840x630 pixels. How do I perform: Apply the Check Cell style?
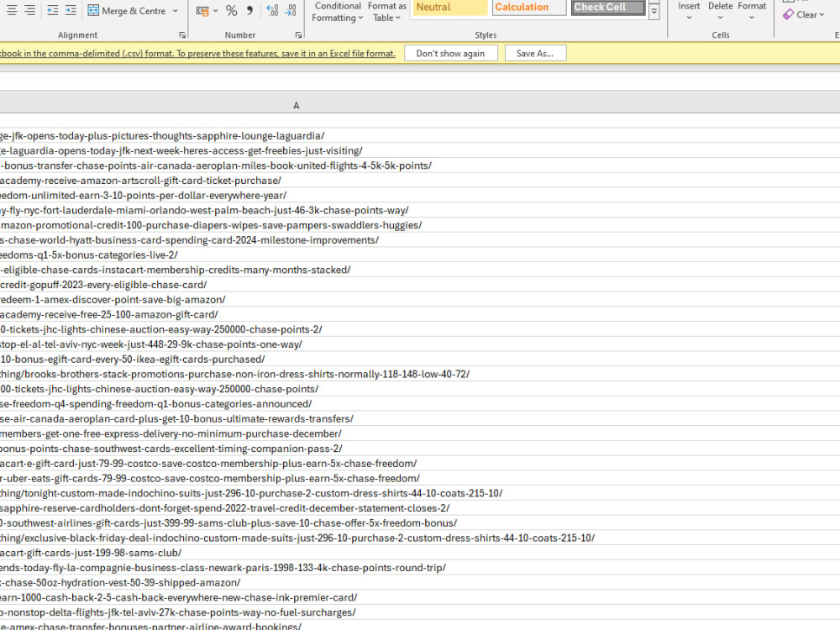pos(608,8)
